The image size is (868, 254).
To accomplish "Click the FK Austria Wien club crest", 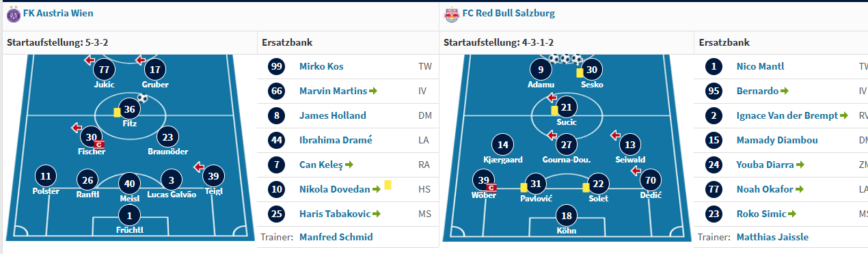I will 13,13.
